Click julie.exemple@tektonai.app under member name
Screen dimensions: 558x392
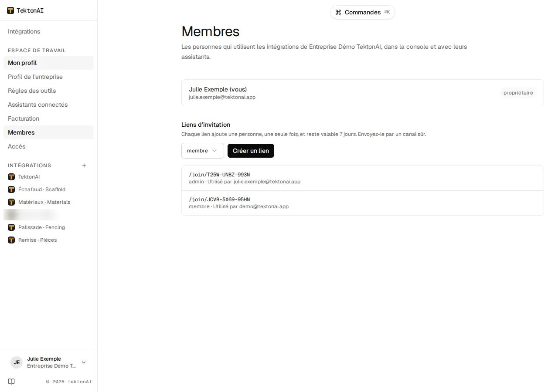pyautogui.click(x=222, y=97)
